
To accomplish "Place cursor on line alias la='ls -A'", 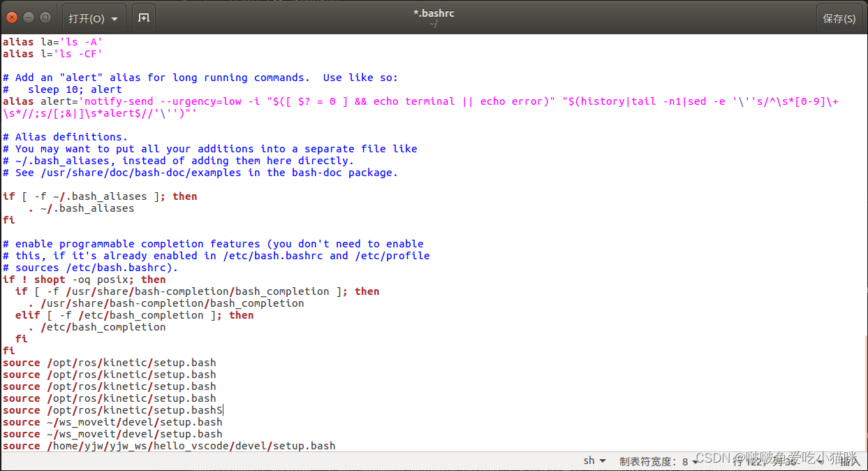I will click(49, 42).
